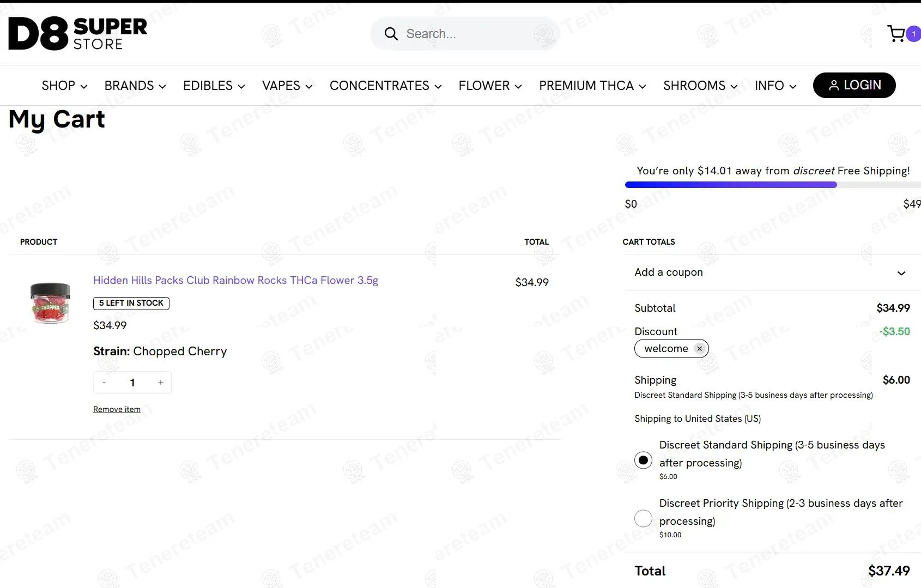Open the VAPES dropdown menu
Screen dimensions: 921x588
click(x=287, y=86)
